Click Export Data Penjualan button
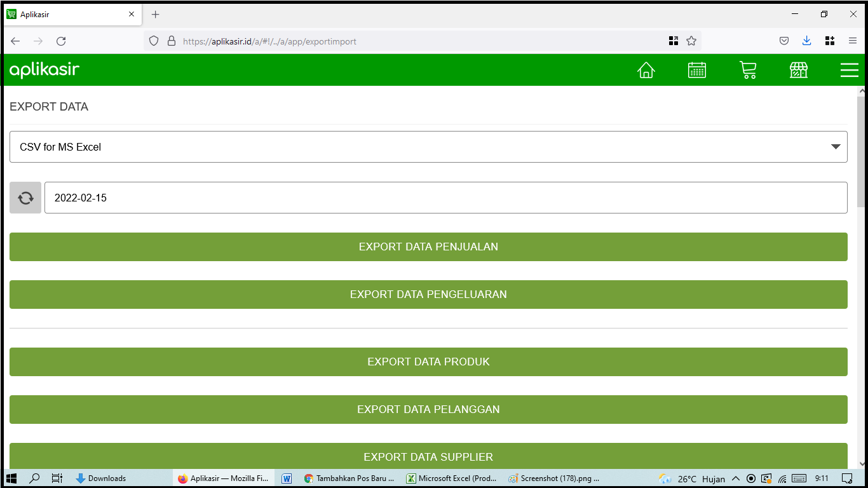 [428, 247]
